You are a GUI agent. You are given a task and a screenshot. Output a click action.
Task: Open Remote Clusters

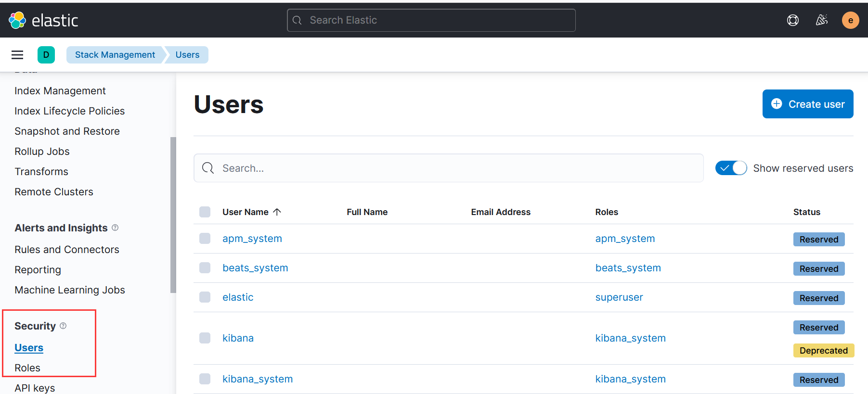[54, 192]
